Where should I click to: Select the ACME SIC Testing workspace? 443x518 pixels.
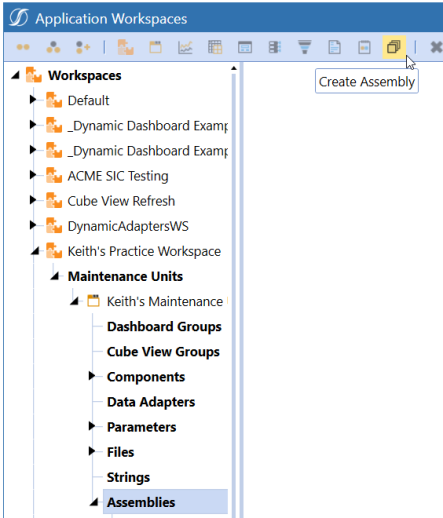pyautogui.click(x=118, y=176)
